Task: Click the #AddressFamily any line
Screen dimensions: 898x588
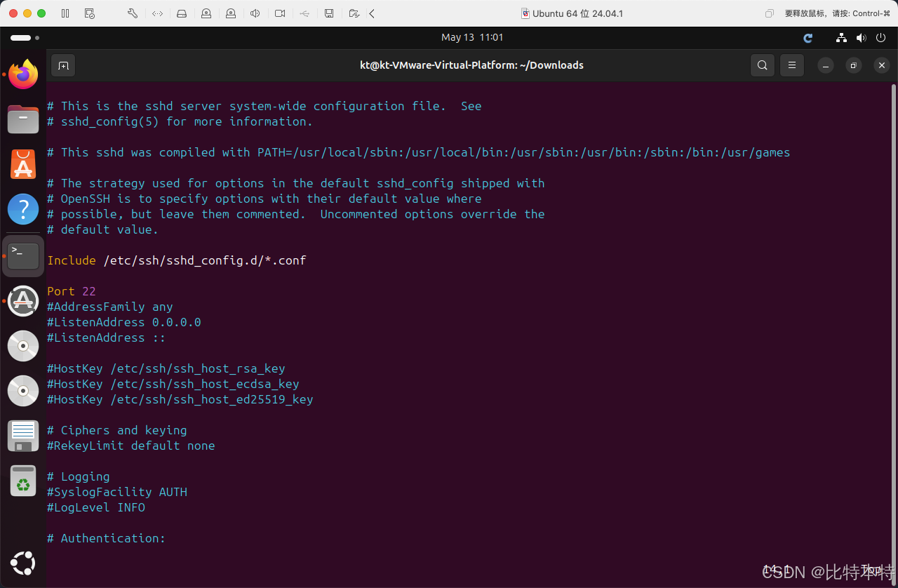Action: point(110,307)
